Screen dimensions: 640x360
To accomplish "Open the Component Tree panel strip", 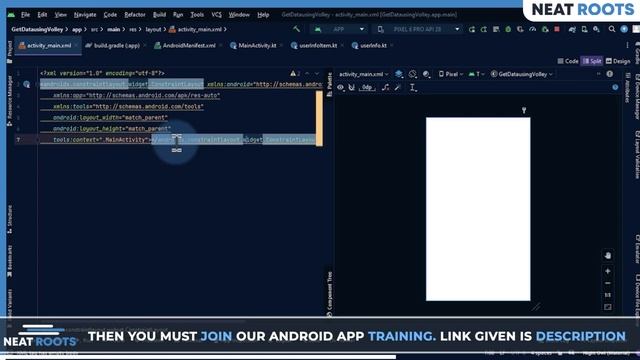I will click(x=329, y=294).
